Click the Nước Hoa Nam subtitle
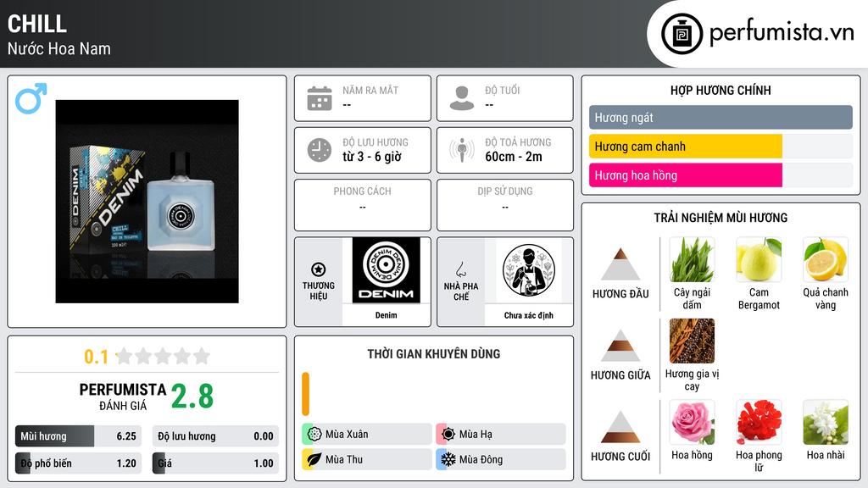 58,48
